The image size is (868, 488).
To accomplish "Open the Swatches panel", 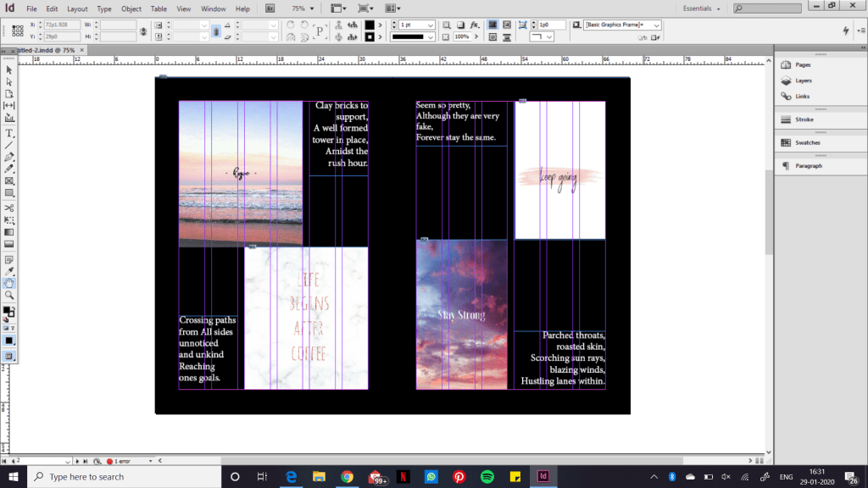I will (x=807, y=142).
